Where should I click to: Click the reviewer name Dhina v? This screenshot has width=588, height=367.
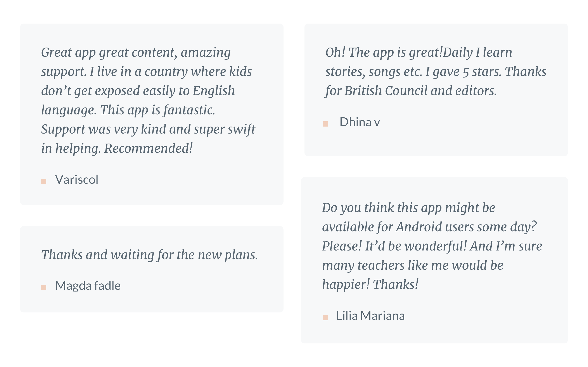coord(360,122)
